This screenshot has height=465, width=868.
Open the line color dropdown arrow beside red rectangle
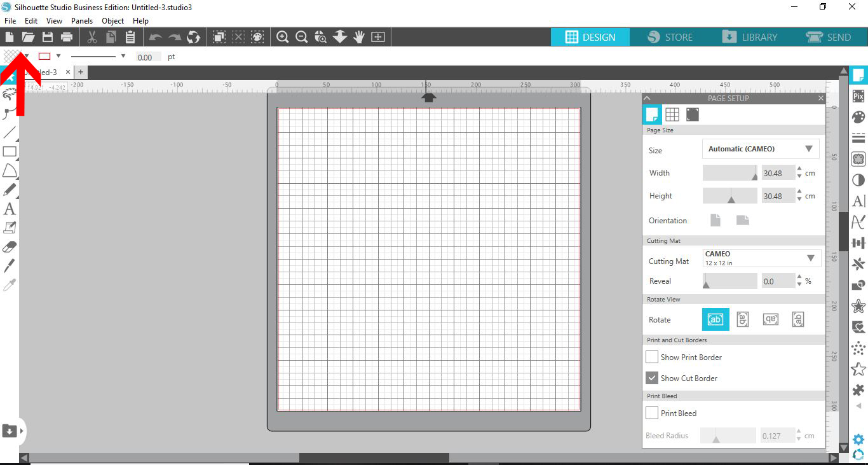(x=58, y=56)
